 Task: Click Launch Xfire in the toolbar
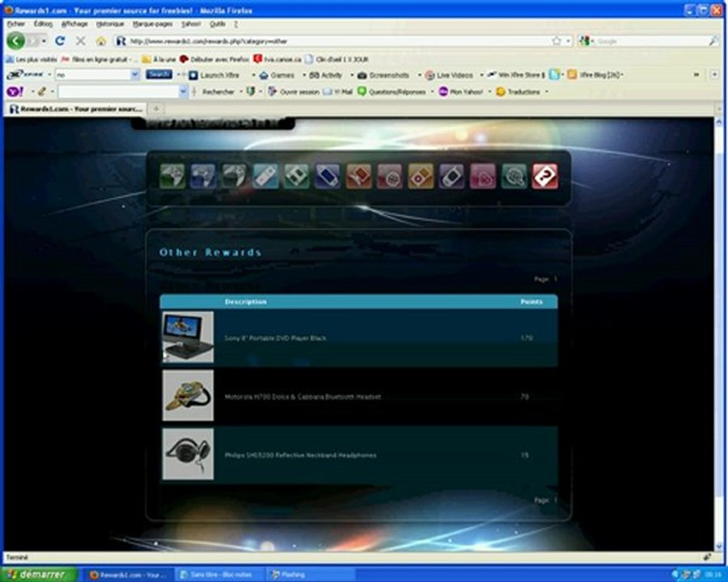point(214,74)
